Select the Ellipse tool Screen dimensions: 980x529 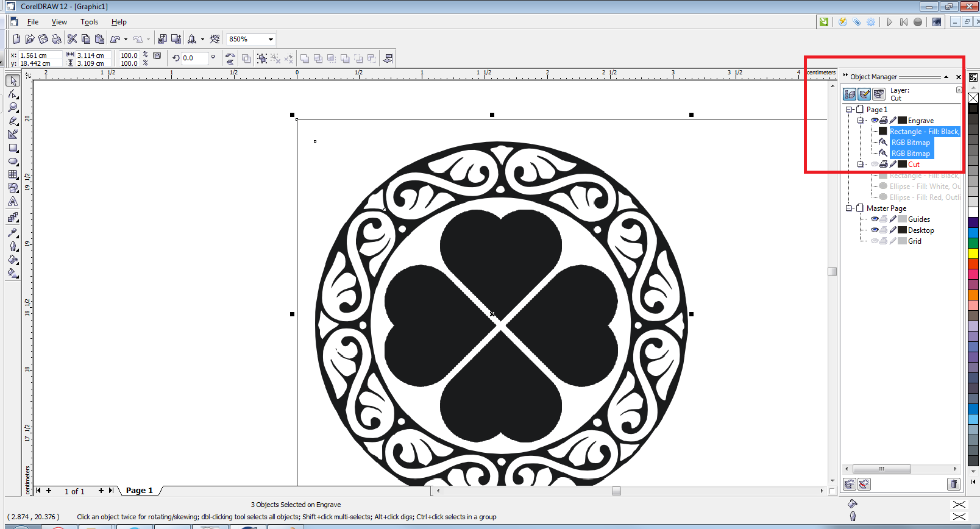point(13,162)
